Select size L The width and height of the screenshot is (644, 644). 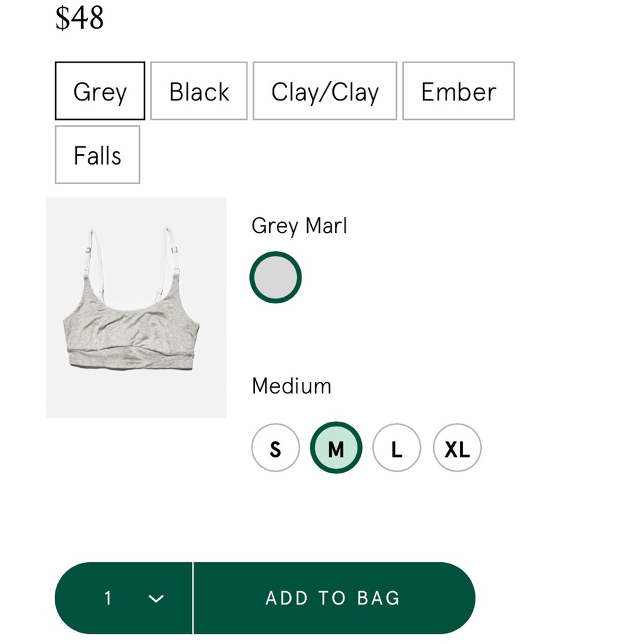click(x=396, y=447)
